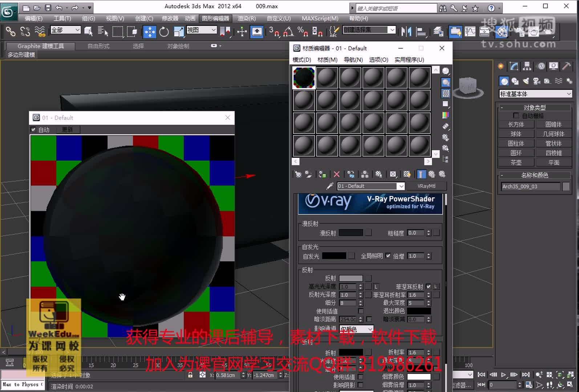Increase the 粗糙度 spinner value
Screen dimensions: 579x392
tap(429, 231)
